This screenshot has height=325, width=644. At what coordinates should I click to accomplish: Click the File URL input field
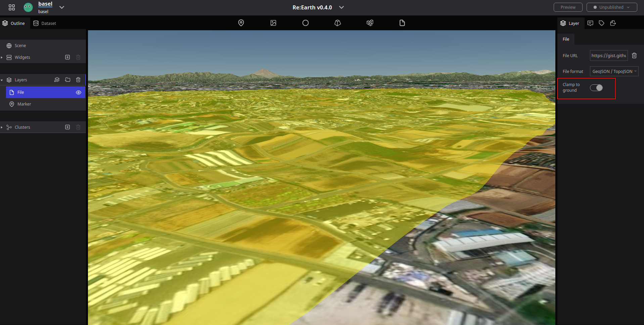[609, 56]
